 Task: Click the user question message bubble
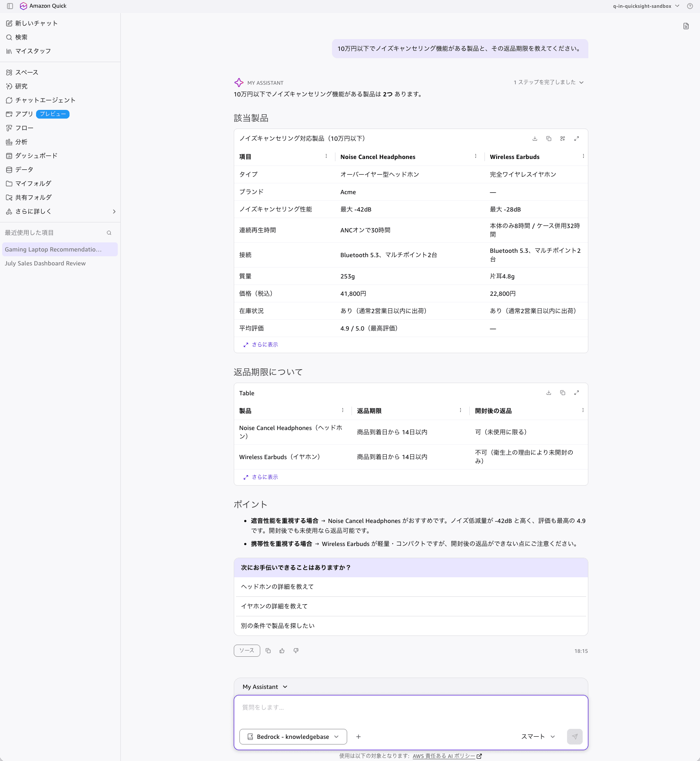click(460, 49)
